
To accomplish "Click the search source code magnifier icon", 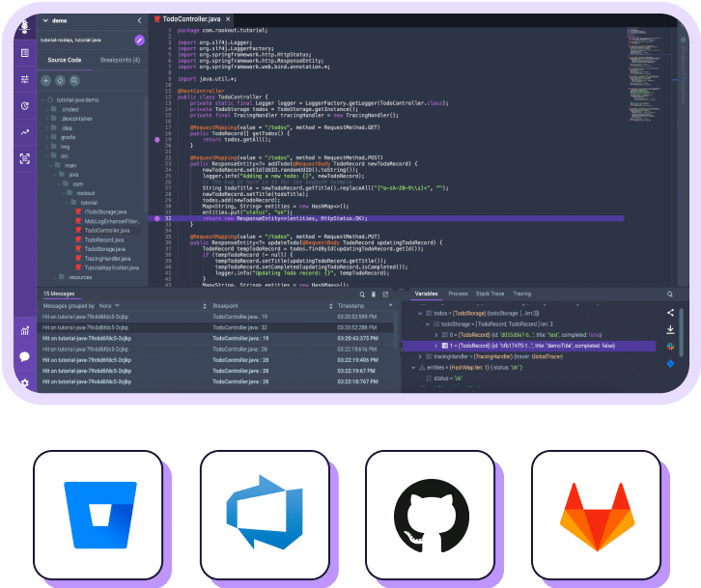I will tap(74, 80).
